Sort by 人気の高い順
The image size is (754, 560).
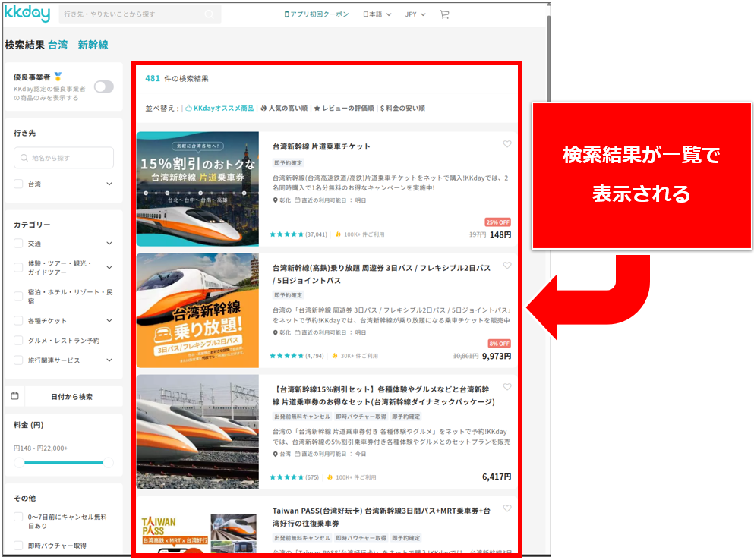click(284, 109)
